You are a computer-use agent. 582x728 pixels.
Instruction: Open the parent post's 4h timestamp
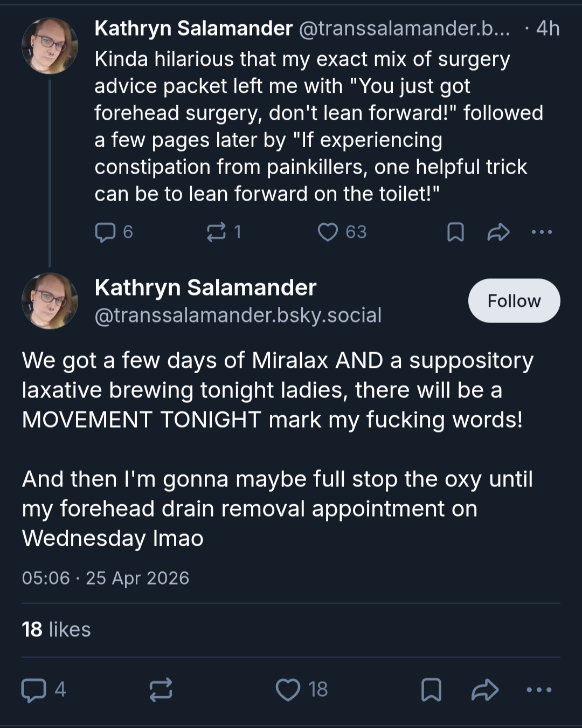tap(548, 29)
